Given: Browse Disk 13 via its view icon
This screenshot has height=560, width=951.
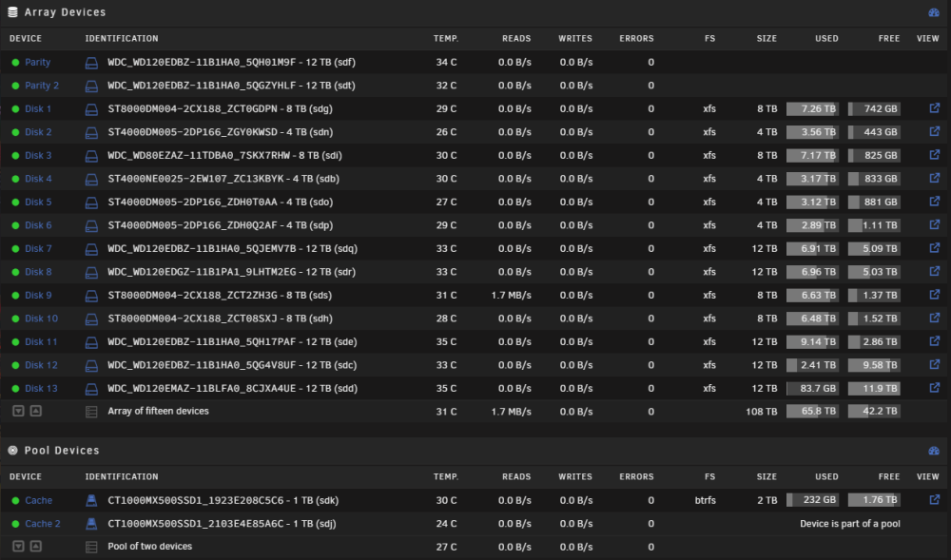Looking at the screenshot, I should [935, 387].
